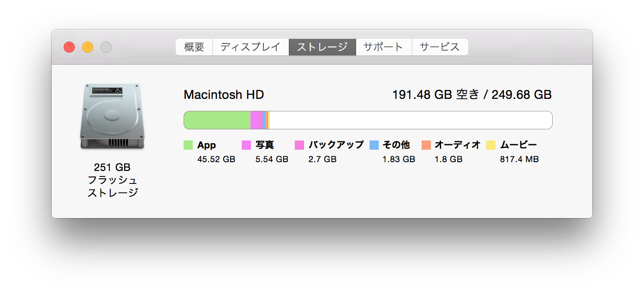Click the green App legend swatch
Image resolution: width=644 pixels, height=292 pixels.
click(188, 145)
